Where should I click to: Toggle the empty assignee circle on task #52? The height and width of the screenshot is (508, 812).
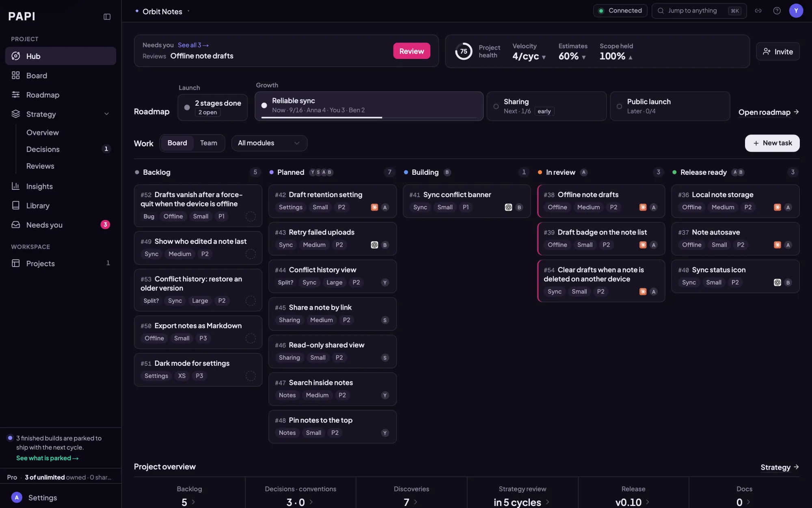coord(251,217)
